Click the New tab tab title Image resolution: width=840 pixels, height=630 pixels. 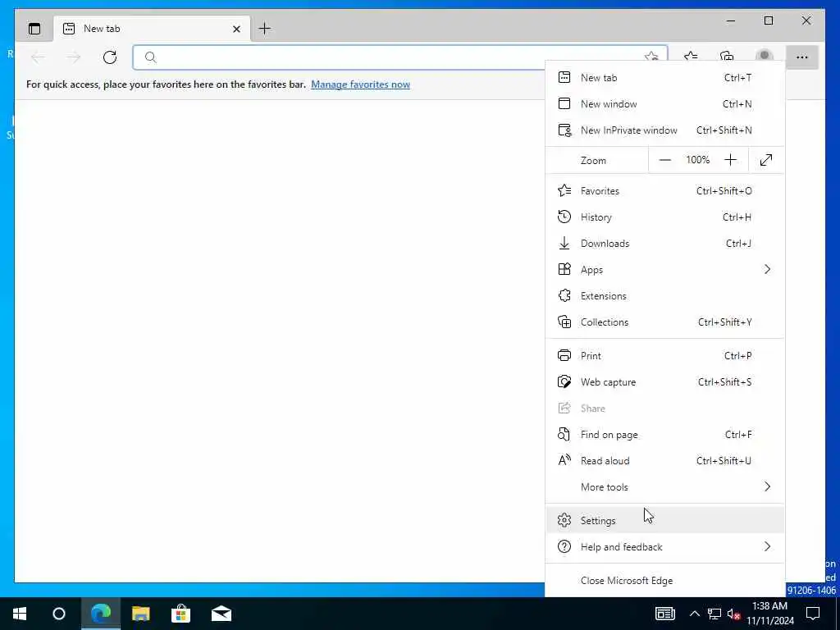coord(102,29)
